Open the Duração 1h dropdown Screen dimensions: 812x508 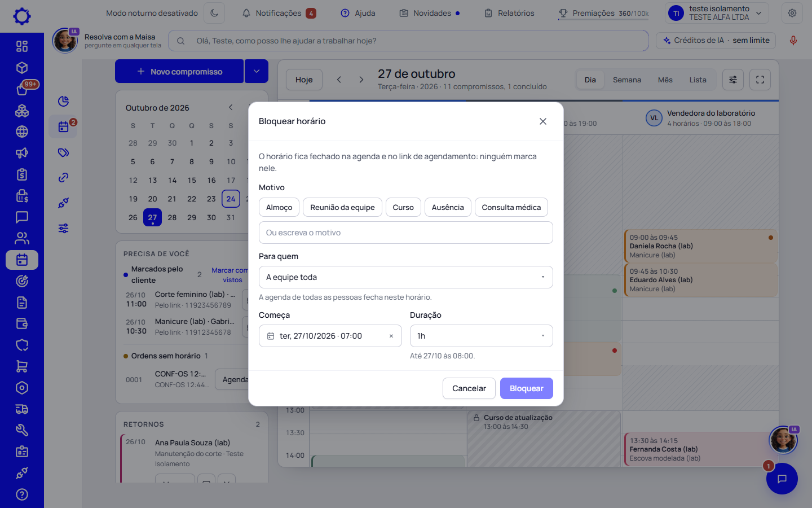(482, 336)
